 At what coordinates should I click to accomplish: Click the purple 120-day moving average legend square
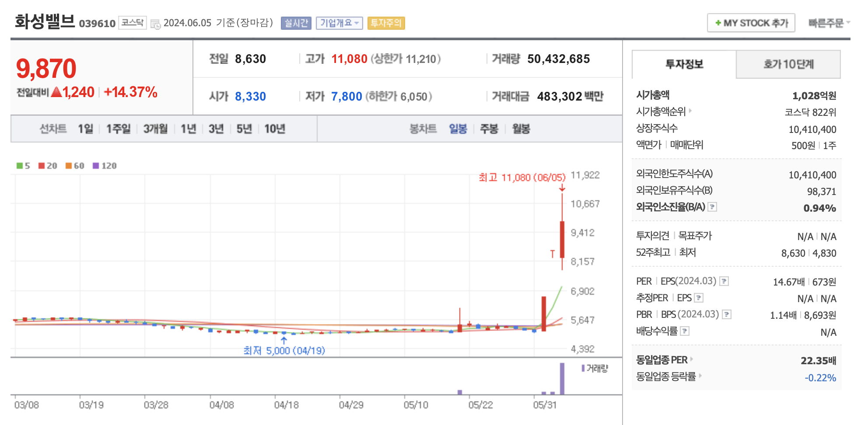[96, 166]
